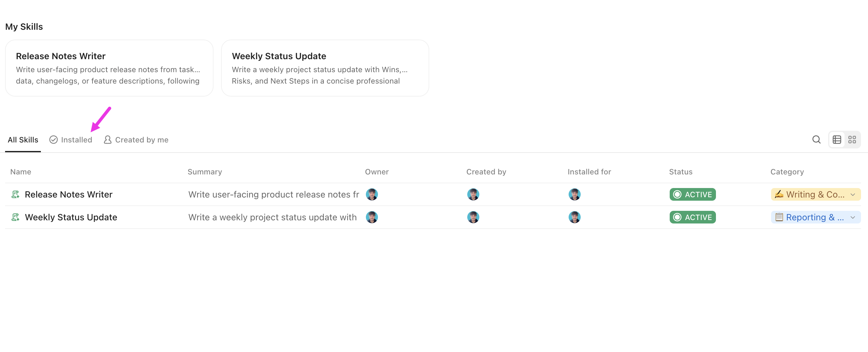Click Weekly Status Update skill icon in table
This screenshot has width=868, height=352.
16,217
